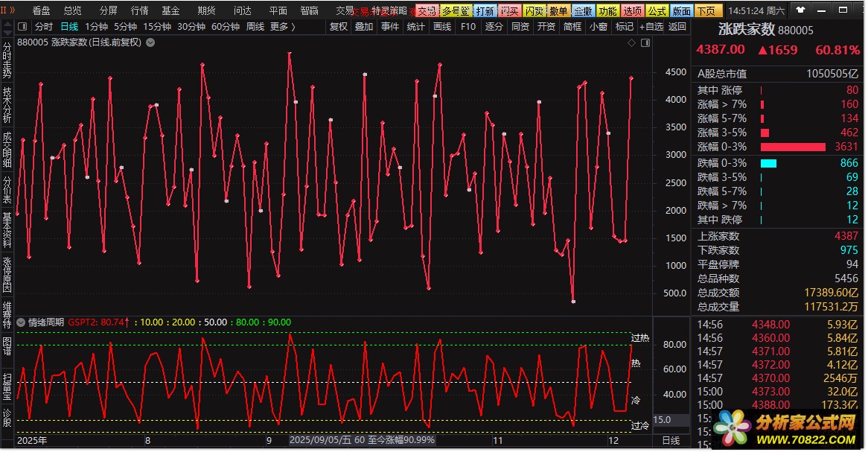This screenshot has height=452, width=868.
Task: Switch to the 60分钟 period tab
Action: (226, 27)
